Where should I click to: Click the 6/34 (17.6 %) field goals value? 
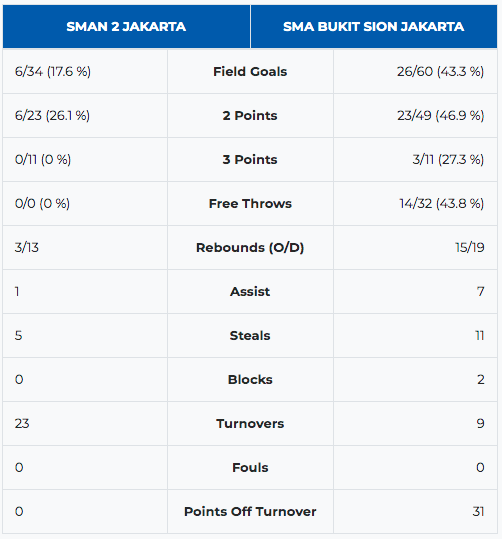point(53,72)
